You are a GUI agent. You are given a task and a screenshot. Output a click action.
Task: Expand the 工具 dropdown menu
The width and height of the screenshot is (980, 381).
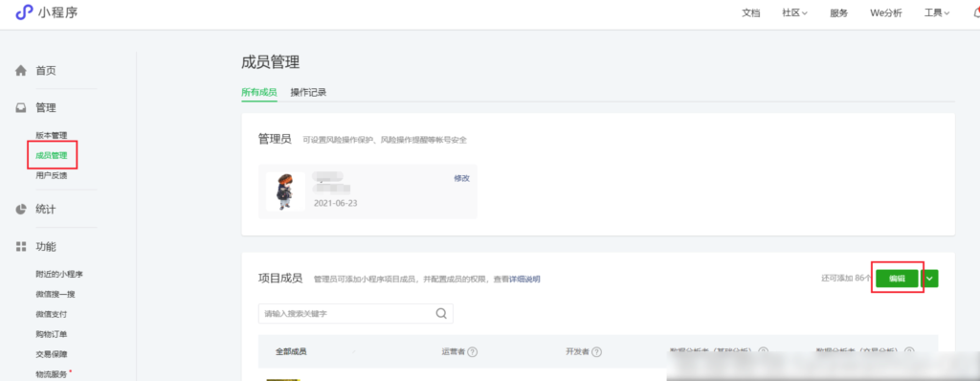[937, 13]
